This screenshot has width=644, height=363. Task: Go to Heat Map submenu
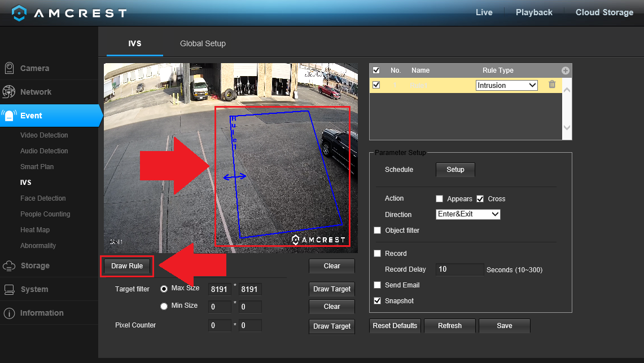(35, 230)
